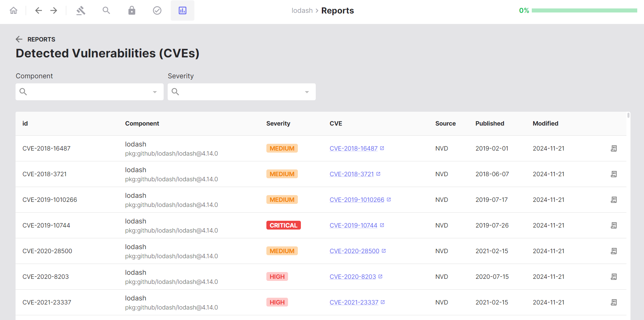Click the green 0% progress bar
Screen dimensions: 644x320
[585, 10]
